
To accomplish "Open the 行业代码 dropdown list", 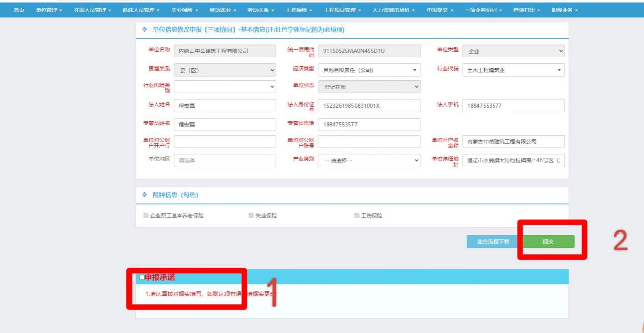I will pyautogui.click(x=513, y=70).
